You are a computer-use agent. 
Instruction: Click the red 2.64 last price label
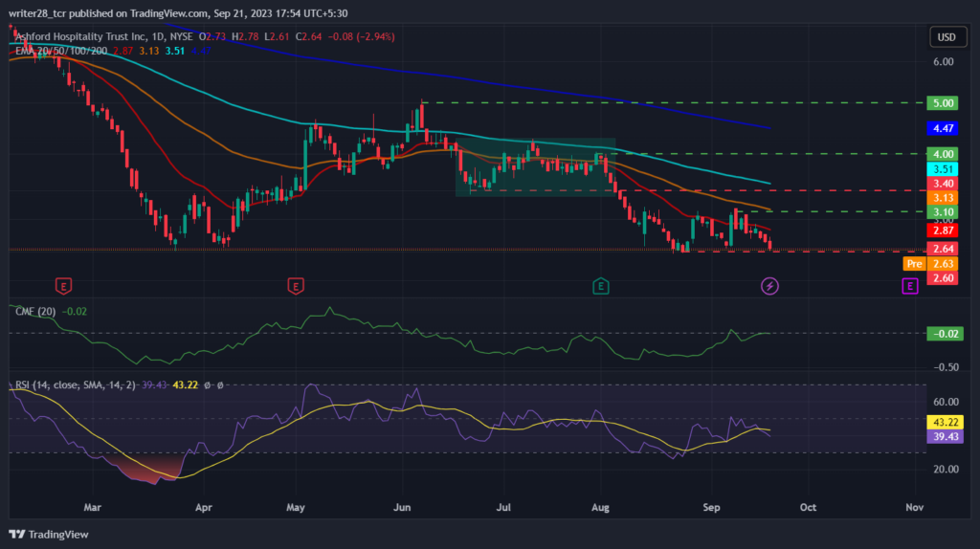point(943,249)
